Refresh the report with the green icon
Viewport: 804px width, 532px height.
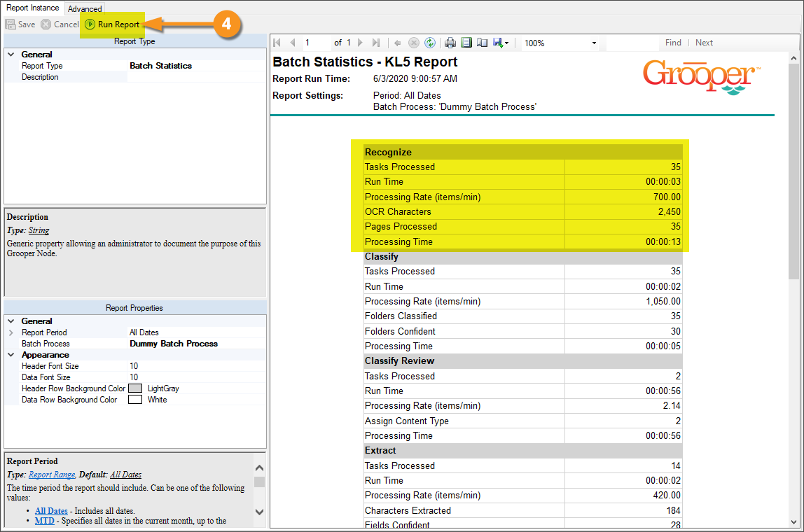430,43
